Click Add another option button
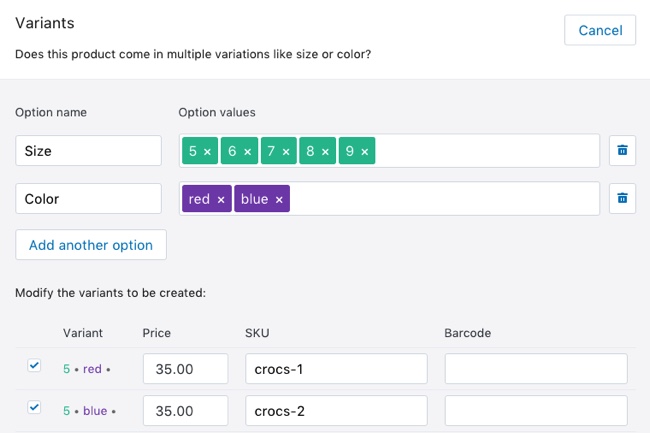This screenshot has height=433, width=650. point(91,245)
